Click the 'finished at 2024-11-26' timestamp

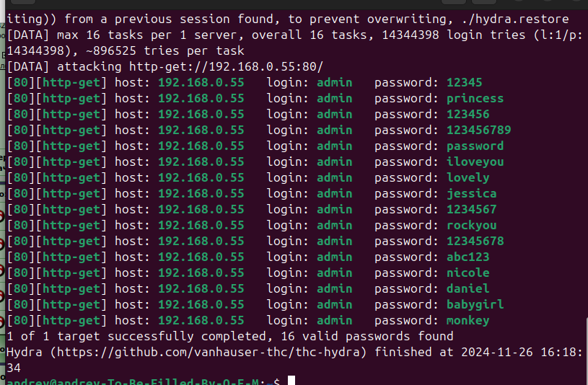(x=453, y=352)
